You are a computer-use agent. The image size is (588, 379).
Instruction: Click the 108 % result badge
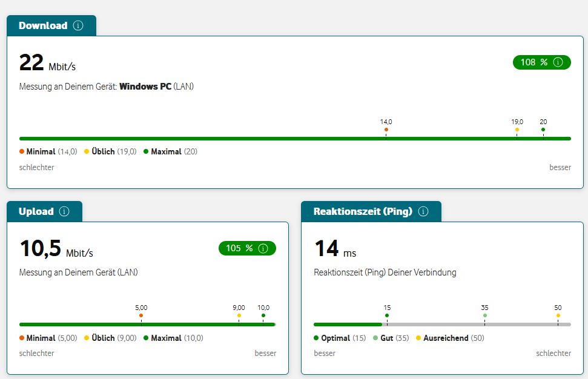541,62
